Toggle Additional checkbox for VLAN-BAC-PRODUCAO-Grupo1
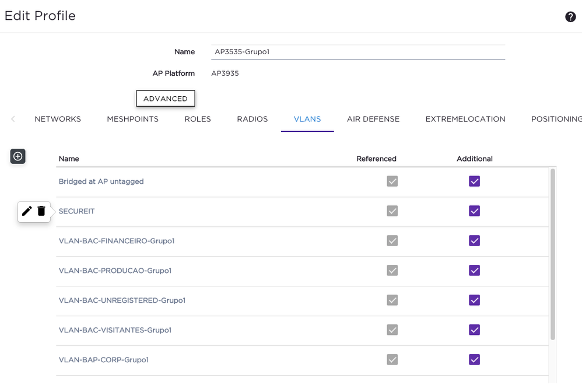Image resolution: width=582 pixels, height=392 pixels. click(x=474, y=271)
